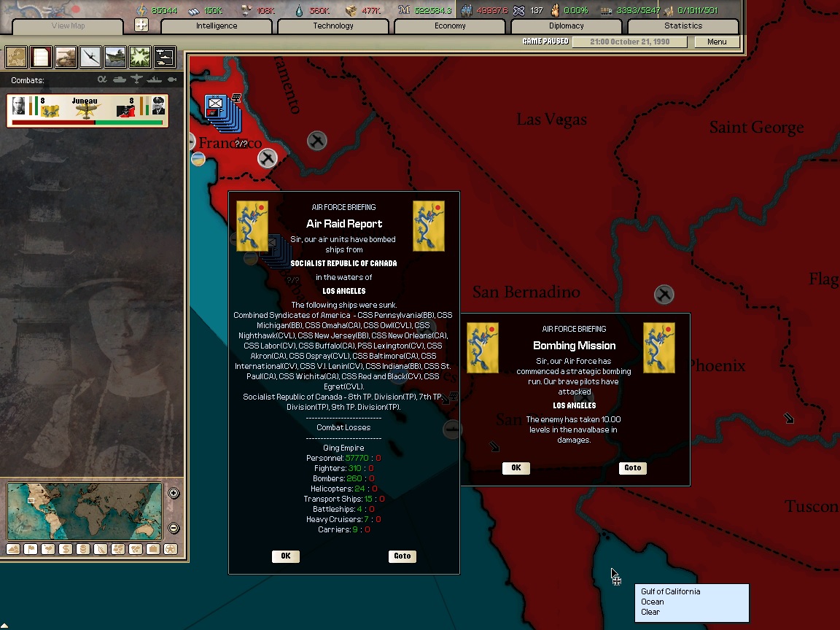Viewport: 840px width, 630px height.
Task: Click the Saint George province label
Action: pos(756,128)
